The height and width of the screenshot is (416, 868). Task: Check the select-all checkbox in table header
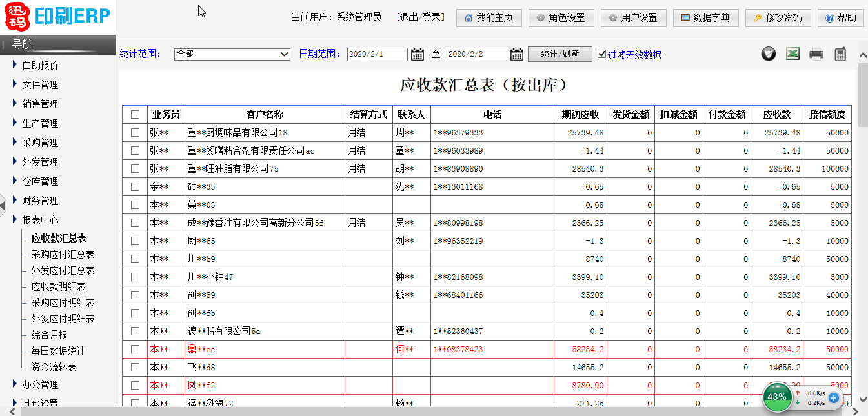[135, 115]
